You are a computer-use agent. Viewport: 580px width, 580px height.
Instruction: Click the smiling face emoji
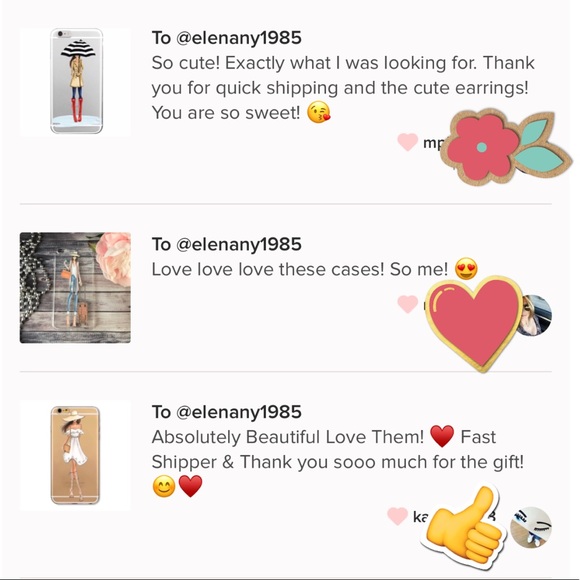coord(164,487)
